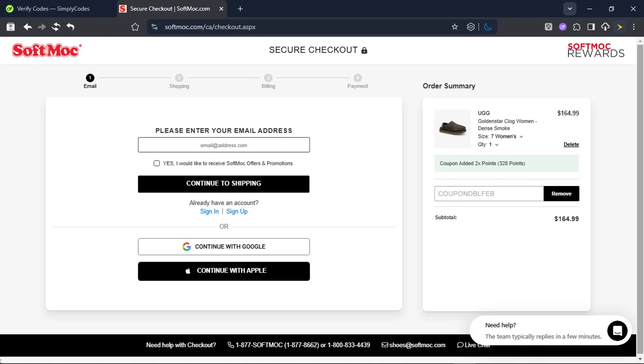
Task: Click shoes@softmoc.com email link
Action: [x=413, y=345]
